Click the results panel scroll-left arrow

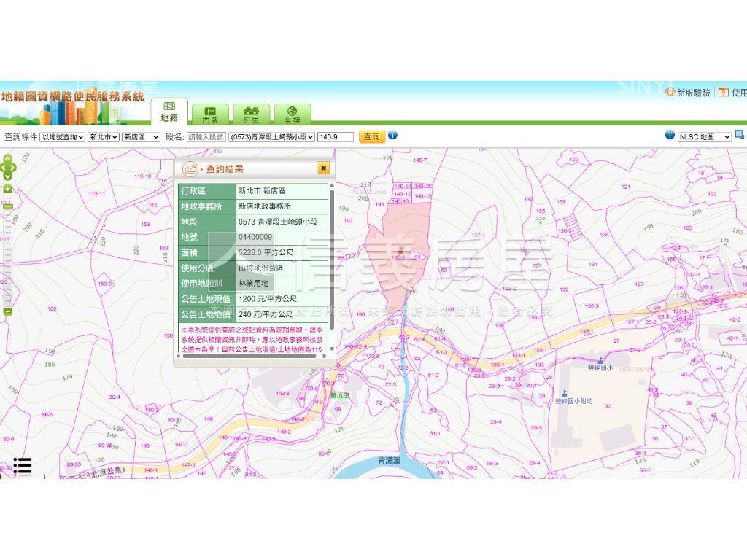pyautogui.click(x=179, y=356)
